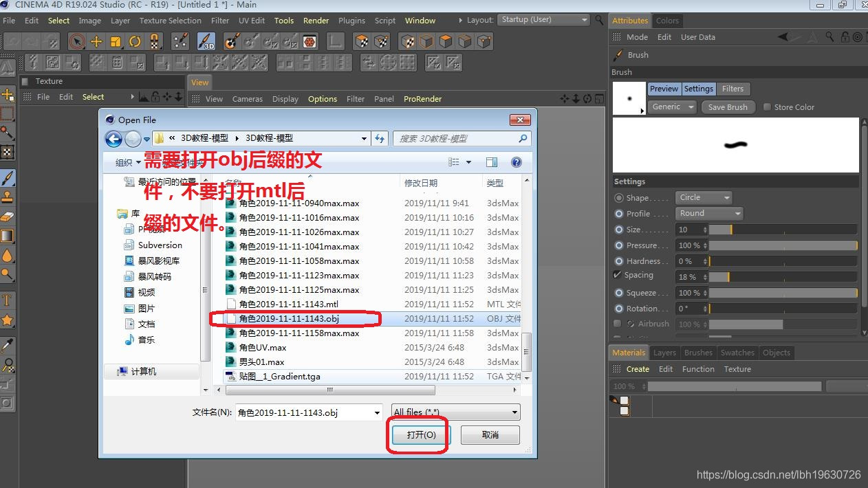Enable the Airbrush checkbox

click(x=617, y=324)
